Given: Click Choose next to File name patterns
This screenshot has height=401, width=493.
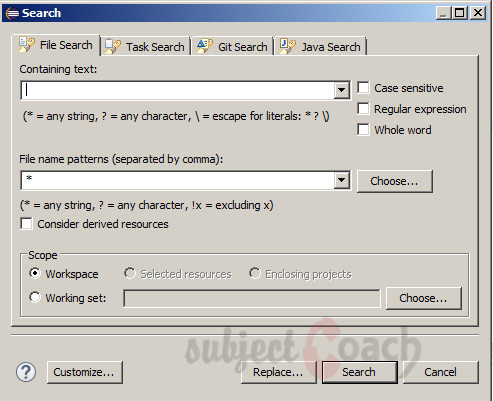Looking at the screenshot, I should [395, 181].
